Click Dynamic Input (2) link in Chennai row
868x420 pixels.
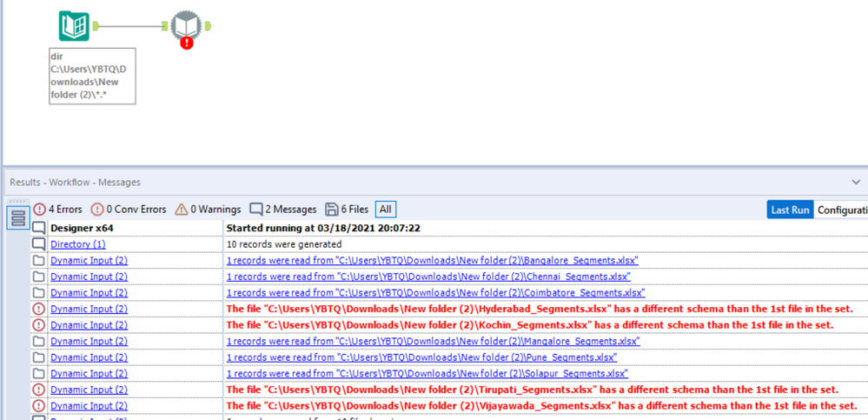[89, 277]
